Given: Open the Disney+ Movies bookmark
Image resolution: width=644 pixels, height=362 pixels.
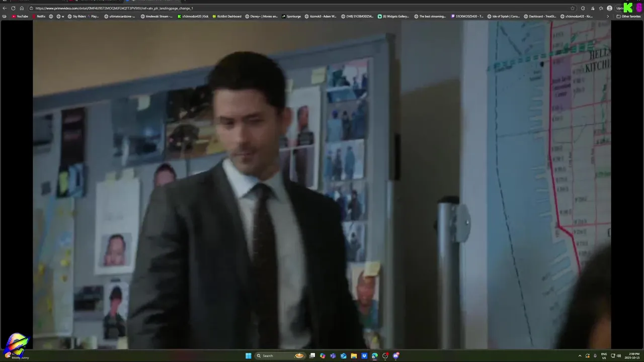Looking at the screenshot, I should coord(262,16).
